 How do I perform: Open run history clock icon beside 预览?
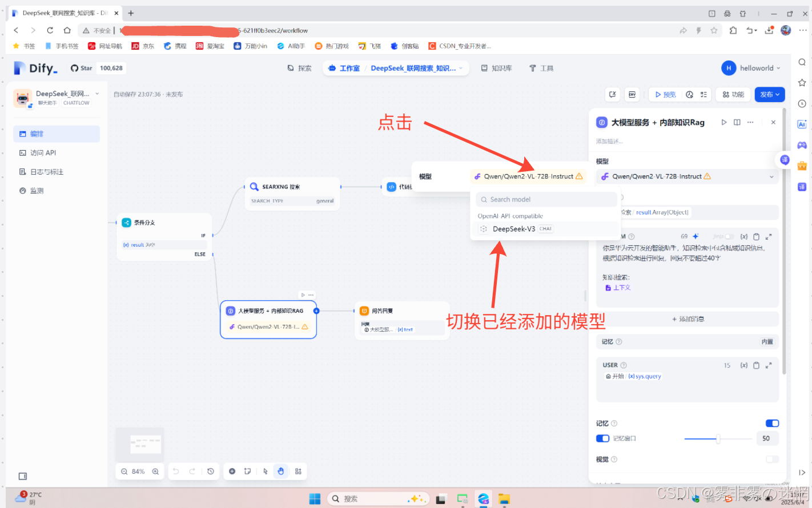[x=689, y=95]
